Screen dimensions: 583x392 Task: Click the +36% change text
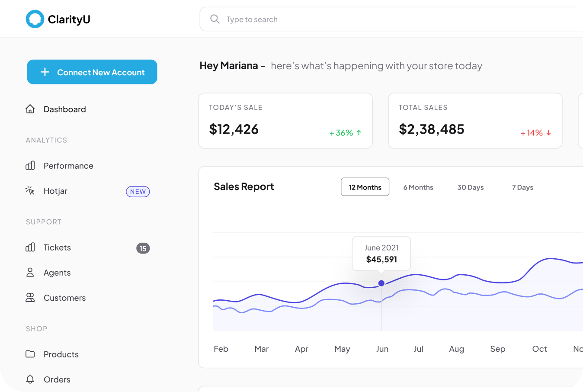coord(341,133)
